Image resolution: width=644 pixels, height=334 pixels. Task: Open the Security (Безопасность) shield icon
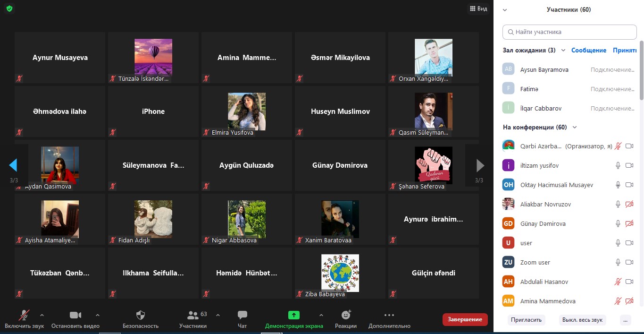pyautogui.click(x=140, y=315)
